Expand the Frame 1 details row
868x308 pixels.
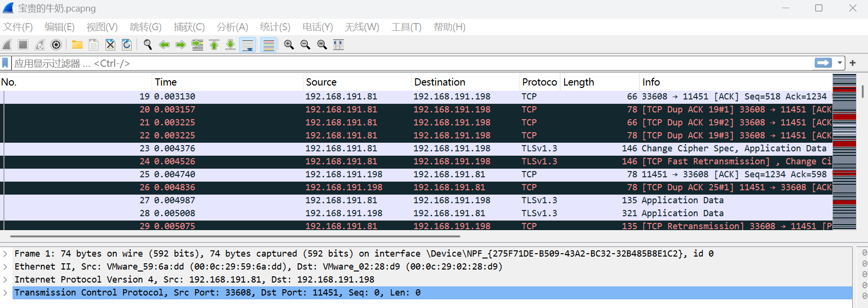coord(5,254)
